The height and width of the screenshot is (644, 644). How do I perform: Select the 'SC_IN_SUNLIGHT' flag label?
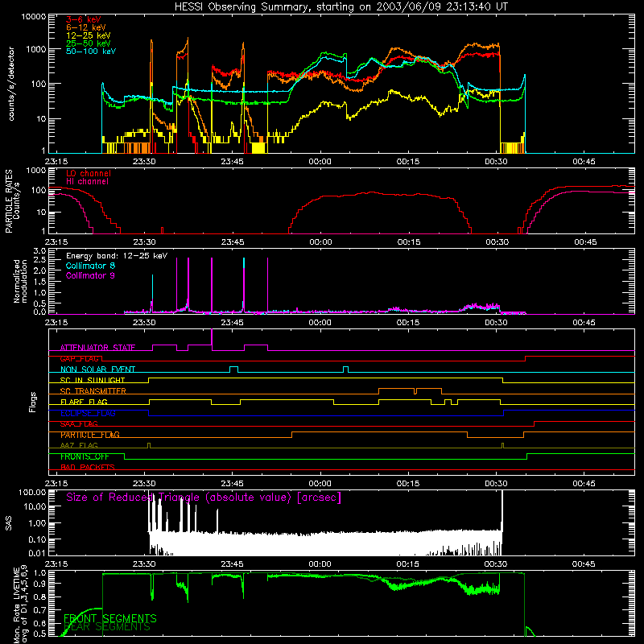tap(93, 380)
